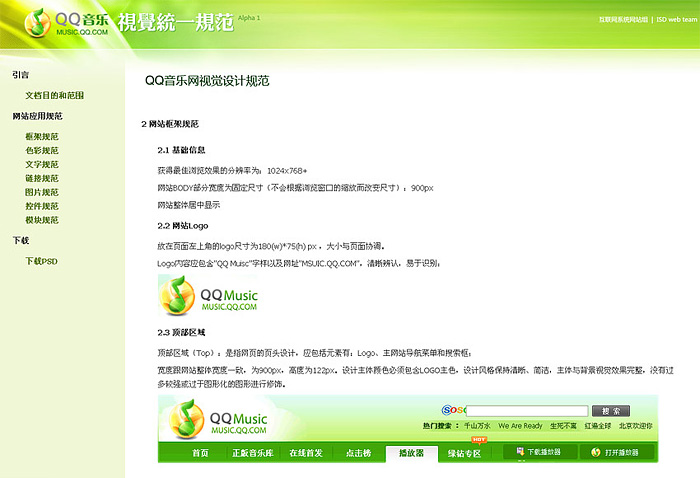Open 框架规范 in the sidebar

(42, 136)
